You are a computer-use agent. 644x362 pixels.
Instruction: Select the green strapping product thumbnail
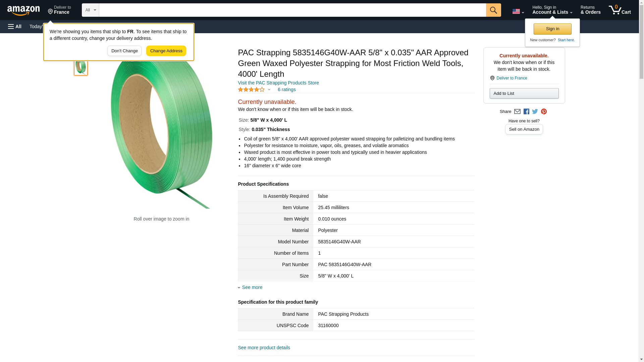pos(81,67)
